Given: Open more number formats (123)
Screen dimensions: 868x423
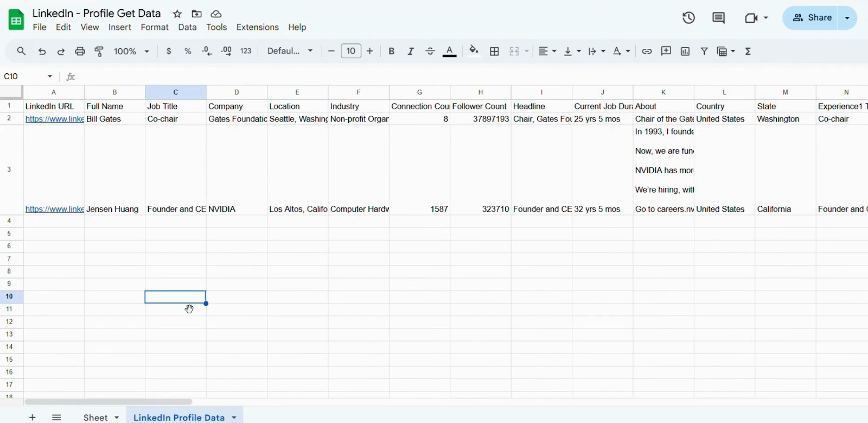Looking at the screenshot, I should 246,51.
